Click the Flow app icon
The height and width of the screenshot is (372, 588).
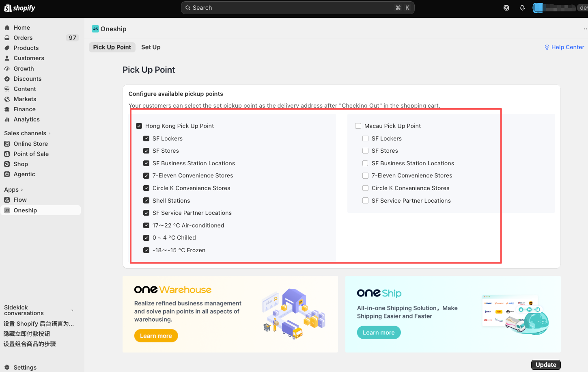(x=7, y=200)
